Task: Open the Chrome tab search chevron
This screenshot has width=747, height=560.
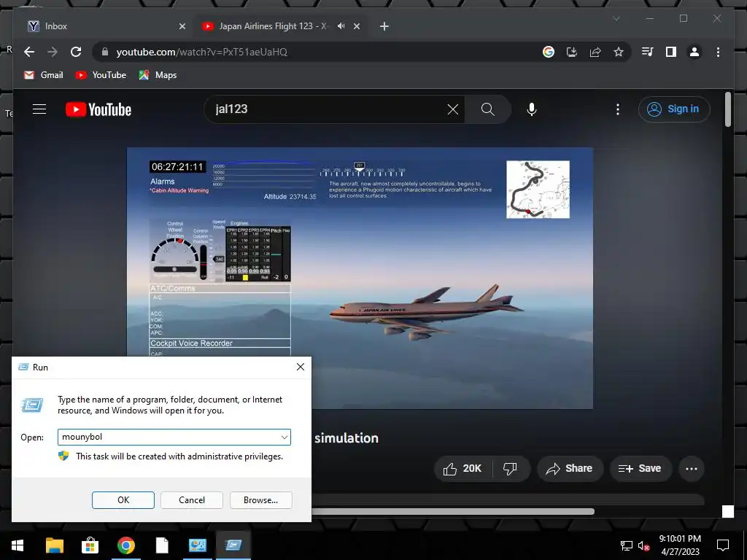Action: (x=616, y=18)
